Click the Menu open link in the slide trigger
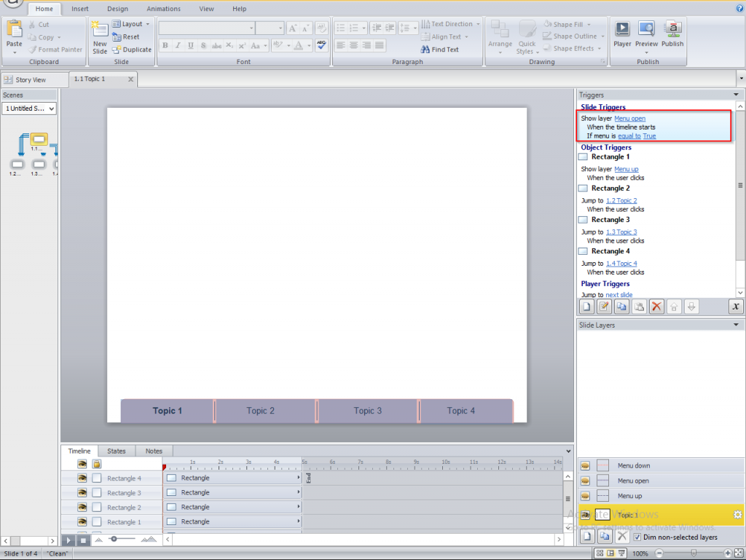Screen dimensions: 746x560 [630, 118]
